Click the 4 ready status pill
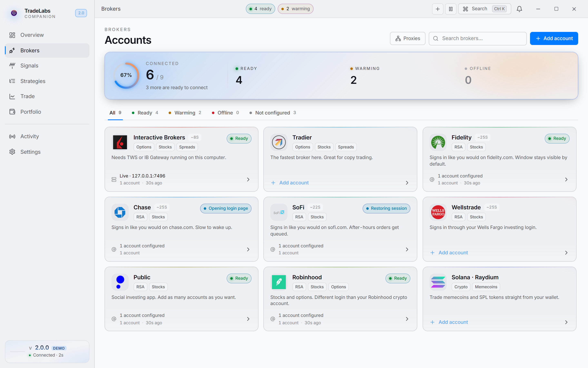Screen dimensions: 588x368 coord(260,9)
